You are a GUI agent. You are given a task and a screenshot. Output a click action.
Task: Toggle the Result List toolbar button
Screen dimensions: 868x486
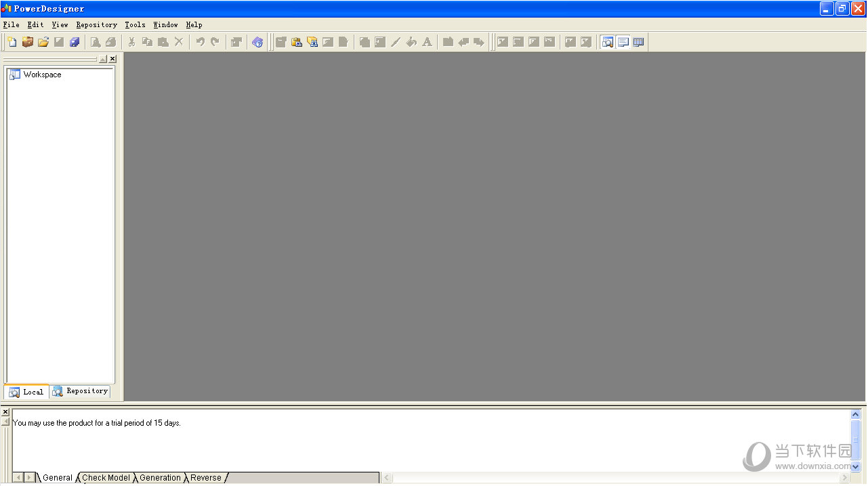pos(638,42)
